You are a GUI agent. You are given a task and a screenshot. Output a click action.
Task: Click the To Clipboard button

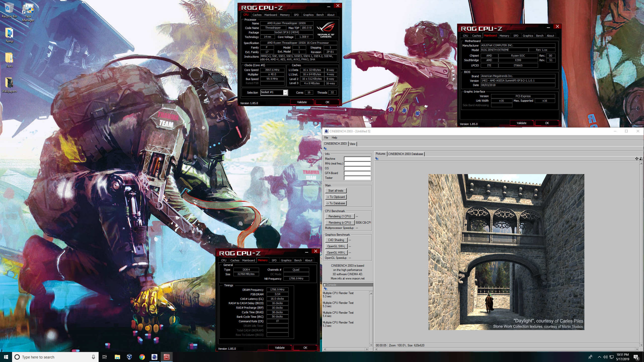[x=336, y=197]
